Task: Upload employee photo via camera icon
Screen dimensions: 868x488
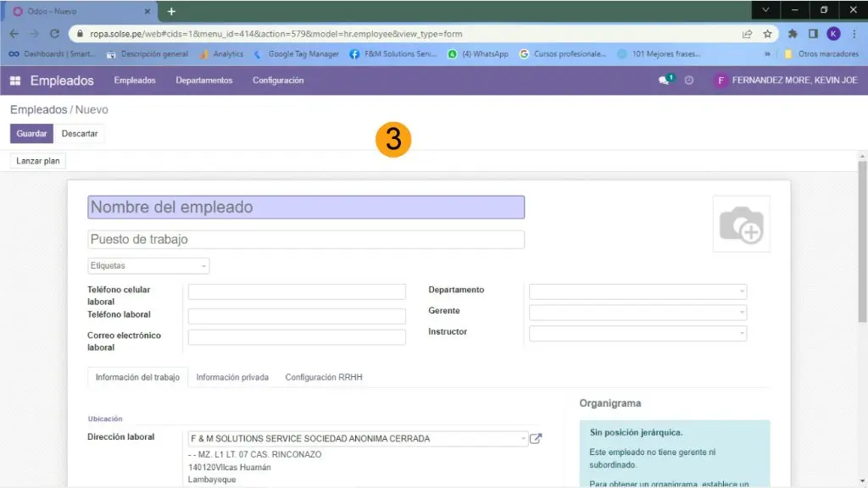Action: click(x=741, y=225)
